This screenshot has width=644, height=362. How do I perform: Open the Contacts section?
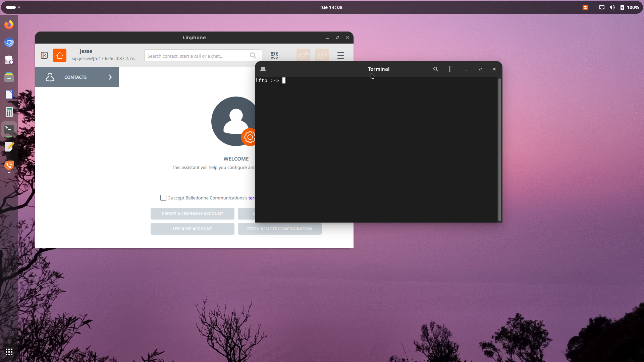(77, 77)
